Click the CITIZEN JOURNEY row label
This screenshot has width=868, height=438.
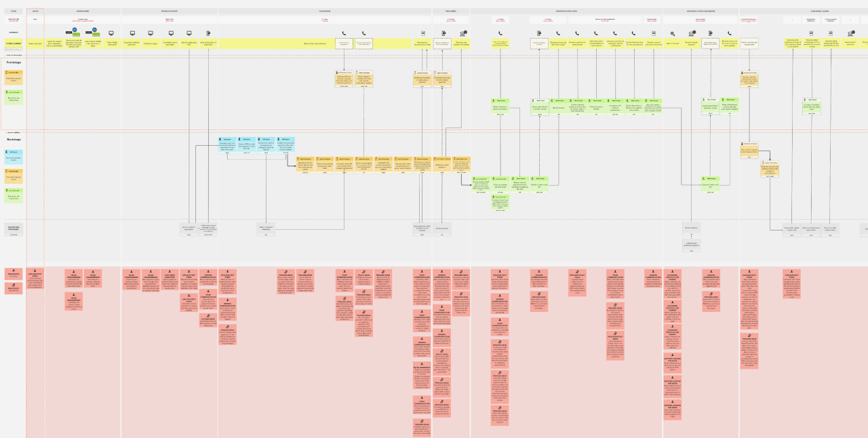(14, 43)
